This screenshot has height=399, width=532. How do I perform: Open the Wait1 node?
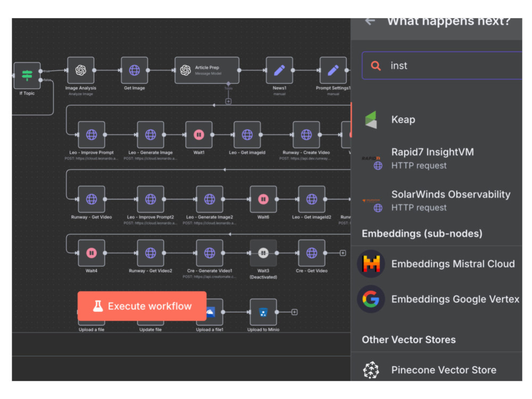(199, 135)
